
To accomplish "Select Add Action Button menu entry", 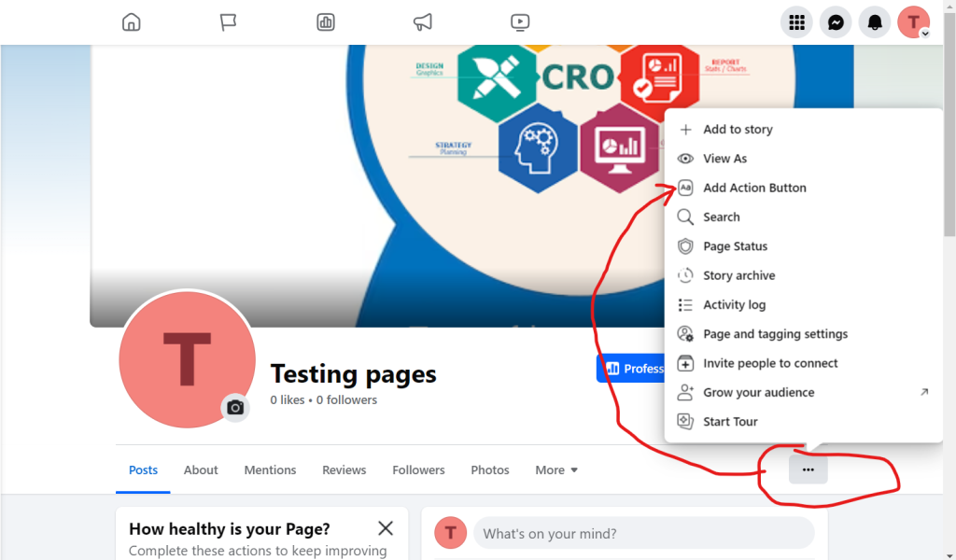I will coord(804,188).
